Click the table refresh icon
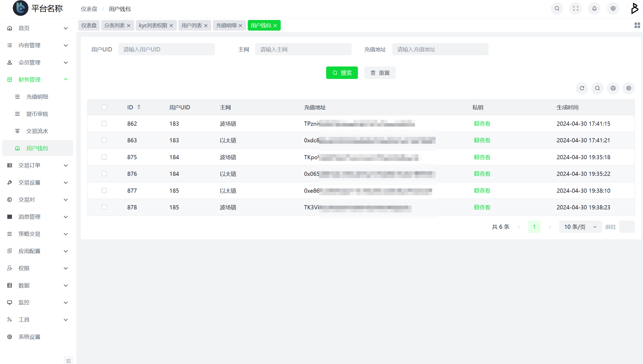Viewport: 643px width, 364px height. (582, 88)
